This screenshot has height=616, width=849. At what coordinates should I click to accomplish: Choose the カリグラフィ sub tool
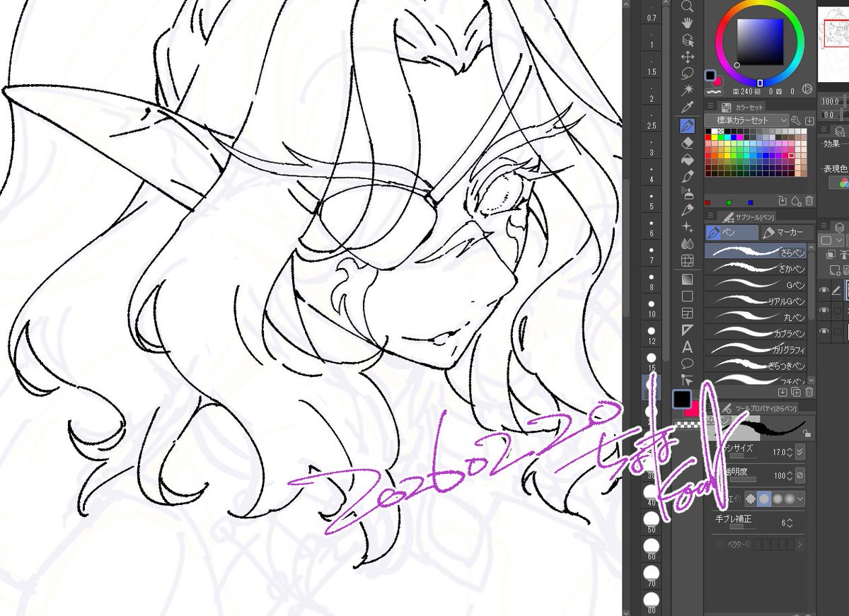[756, 349]
